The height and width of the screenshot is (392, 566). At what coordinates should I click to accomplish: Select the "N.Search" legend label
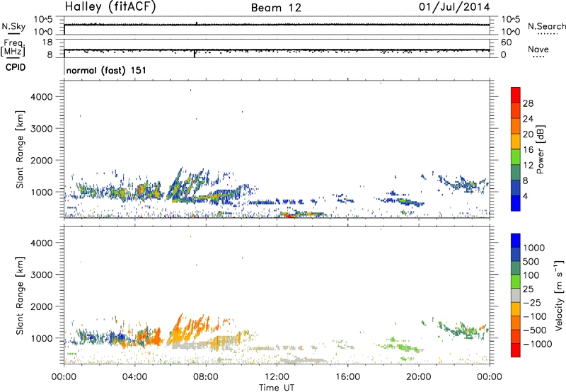click(x=546, y=26)
